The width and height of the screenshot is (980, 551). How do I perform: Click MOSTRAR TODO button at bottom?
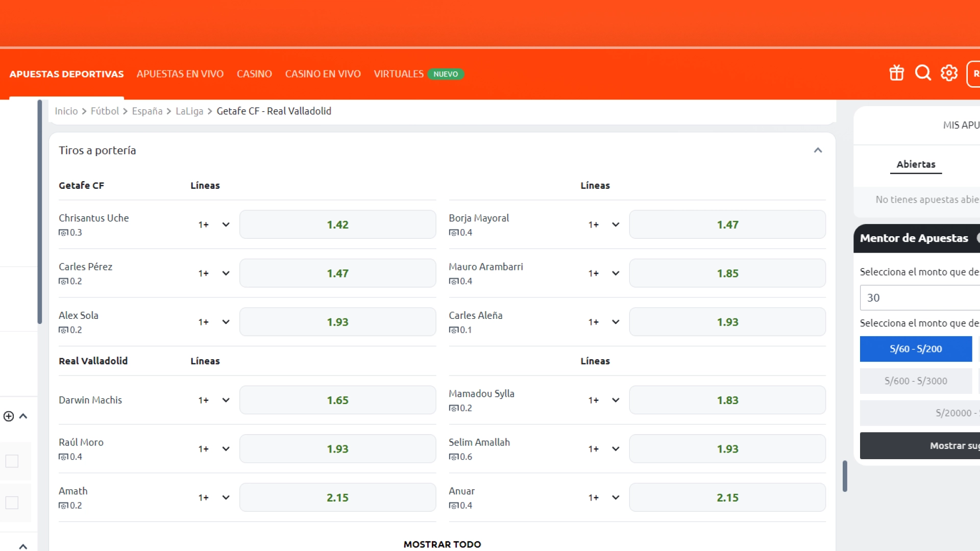pyautogui.click(x=442, y=543)
